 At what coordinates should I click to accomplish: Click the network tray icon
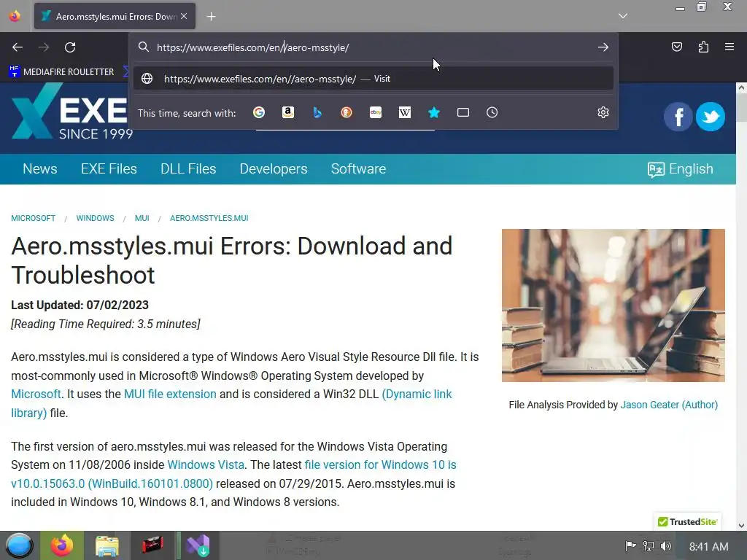pyautogui.click(x=649, y=546)
